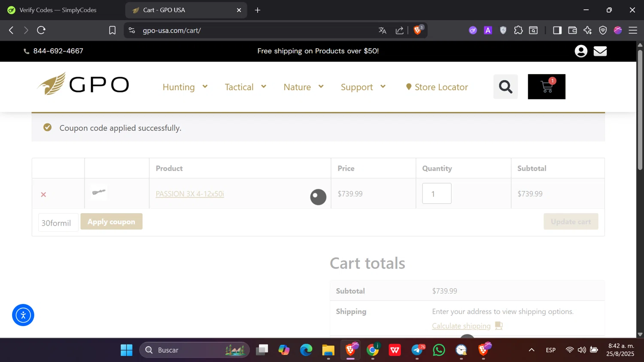
Task: Expand the Nature menu
Action: (304, 87)
